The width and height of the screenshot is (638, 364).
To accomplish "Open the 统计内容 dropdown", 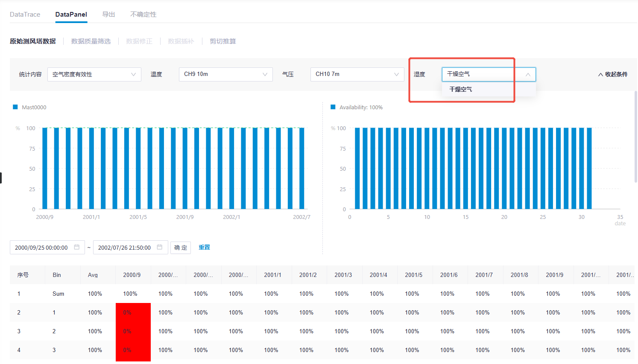I will click(94, 74).
